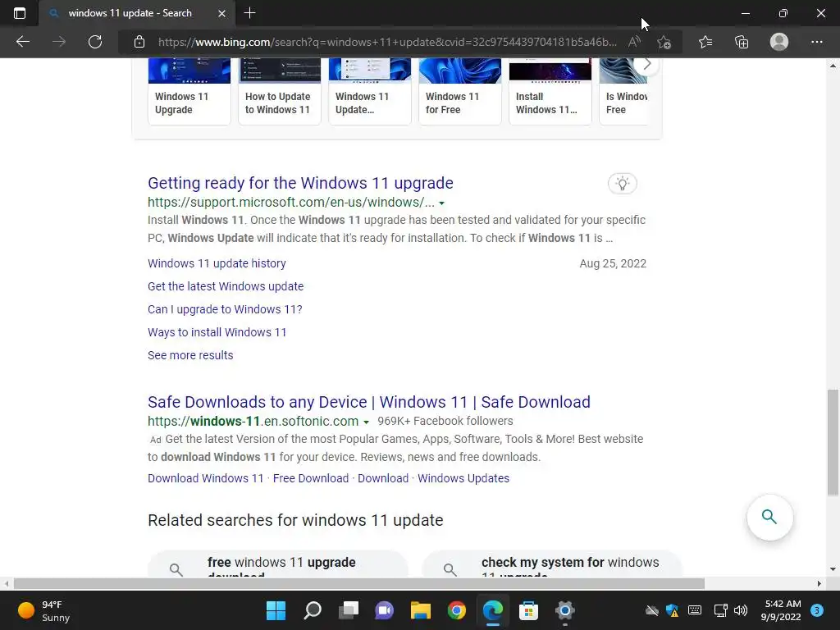Click 'See more results' link
840x630 pixels.
190,356
